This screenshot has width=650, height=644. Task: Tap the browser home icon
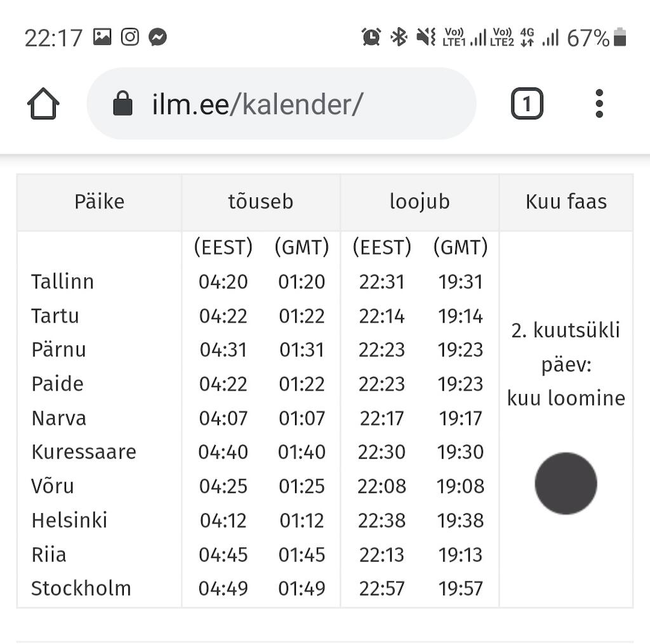(43, 103)
